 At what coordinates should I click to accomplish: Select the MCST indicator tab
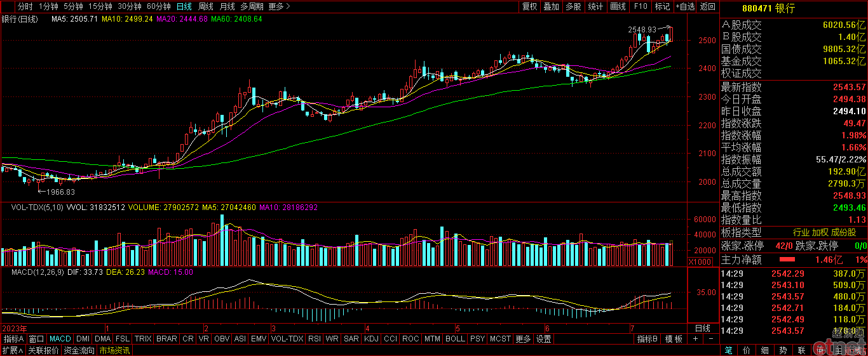499,340
